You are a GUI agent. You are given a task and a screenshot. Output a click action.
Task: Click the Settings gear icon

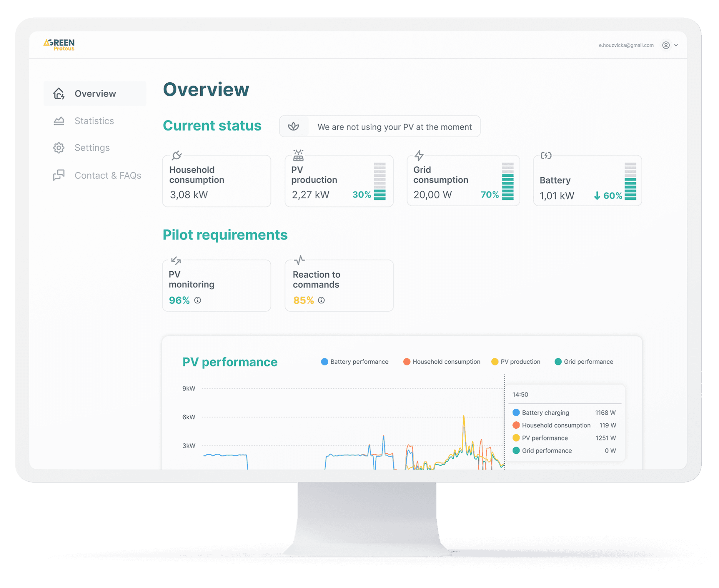[x=59, y=148]
